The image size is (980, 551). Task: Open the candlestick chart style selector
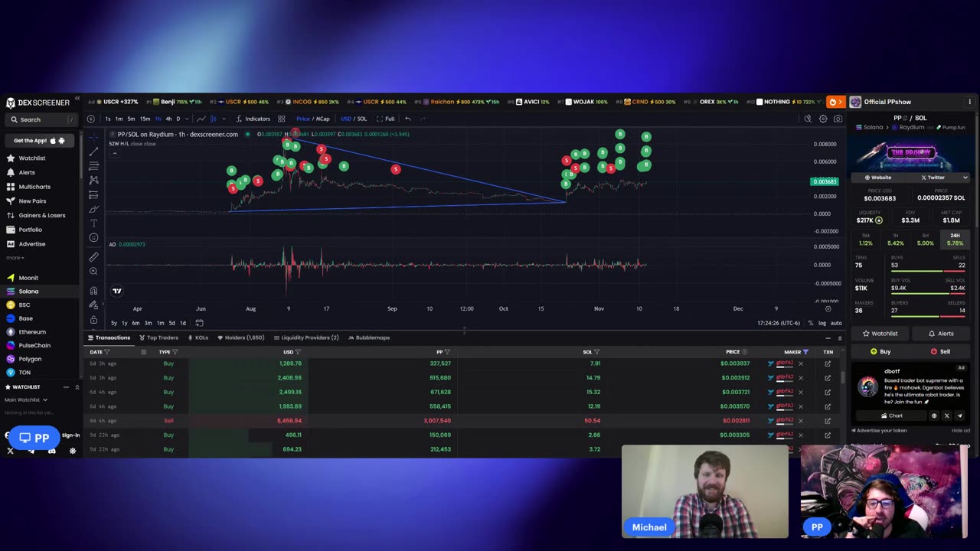point(213,119)
